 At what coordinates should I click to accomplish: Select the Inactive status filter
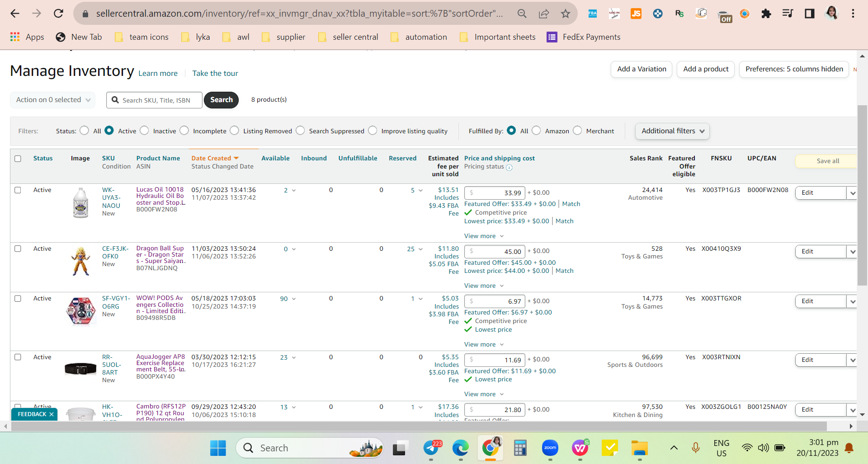coord(144,131)
